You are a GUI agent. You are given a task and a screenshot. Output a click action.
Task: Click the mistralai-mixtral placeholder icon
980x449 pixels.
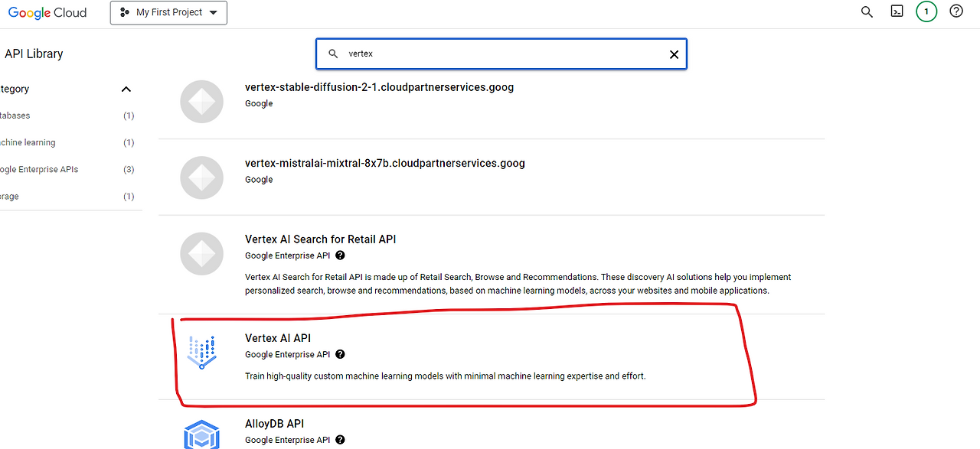point(201,177)
